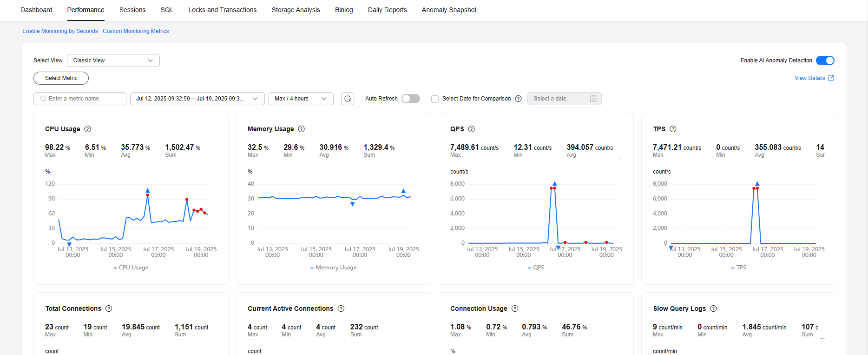Expand the date range selector

(197, 99)
